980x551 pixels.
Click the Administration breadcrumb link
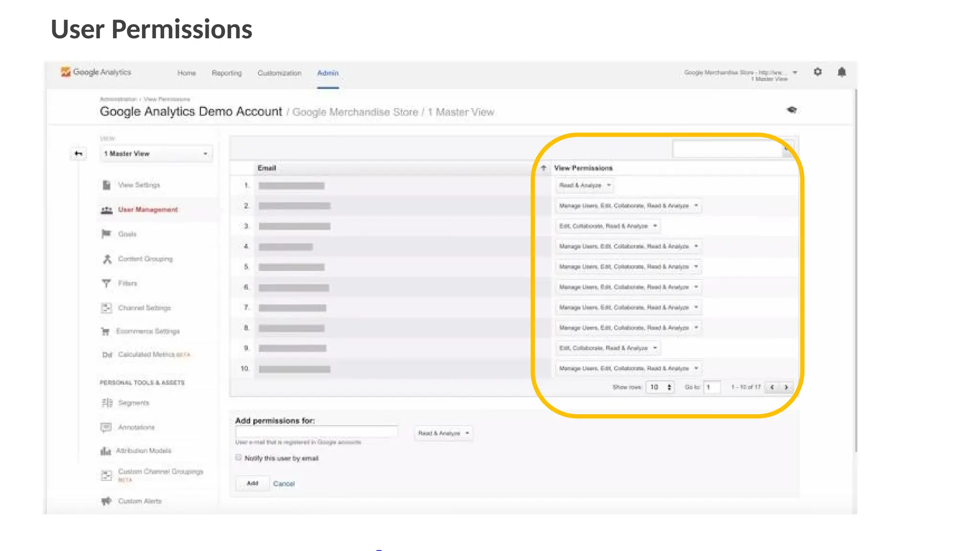[118, 99]
